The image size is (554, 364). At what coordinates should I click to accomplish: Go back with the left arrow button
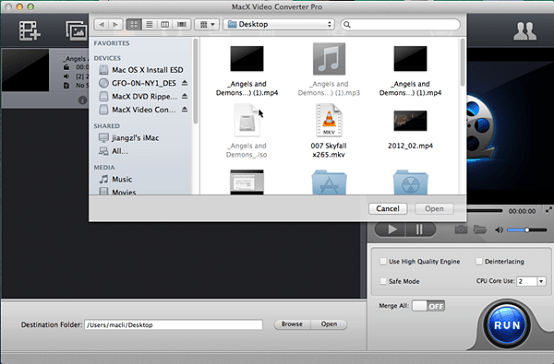click(x=102, y=24)
